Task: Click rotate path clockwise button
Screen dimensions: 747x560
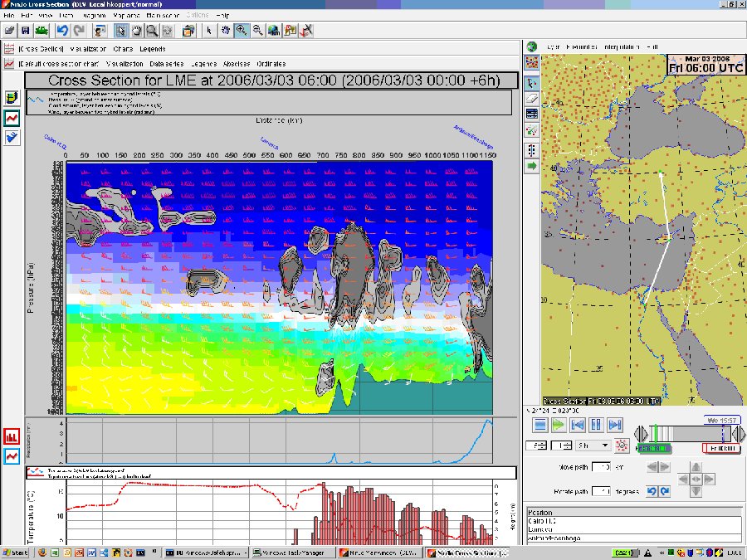Action: pos(665,491)
